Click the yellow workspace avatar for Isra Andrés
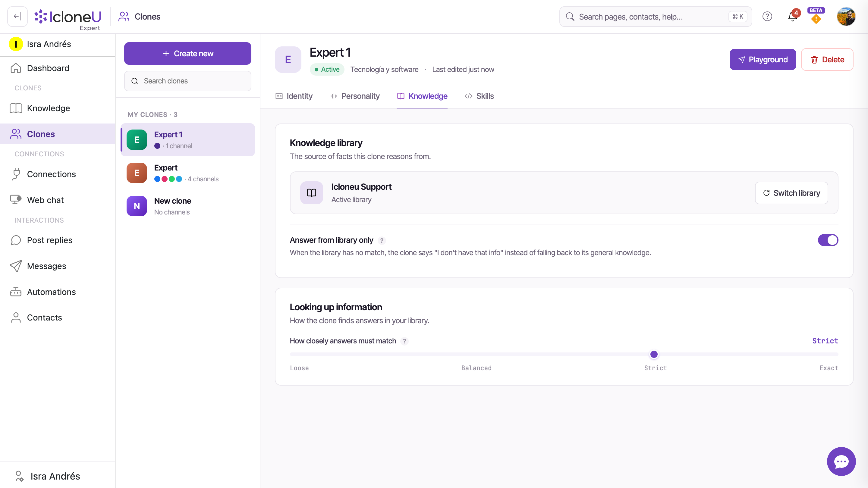Viewport: 868px width, 488px height. tap(16, 44)
